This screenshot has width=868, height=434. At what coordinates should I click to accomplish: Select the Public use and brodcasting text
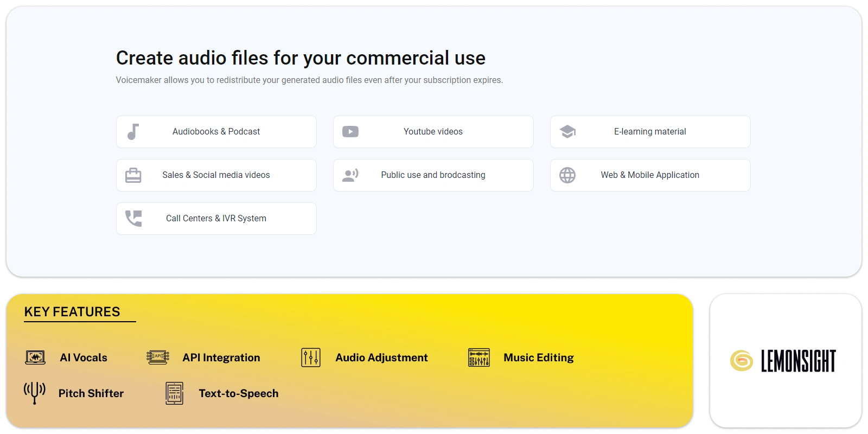(x=433, y=175)
